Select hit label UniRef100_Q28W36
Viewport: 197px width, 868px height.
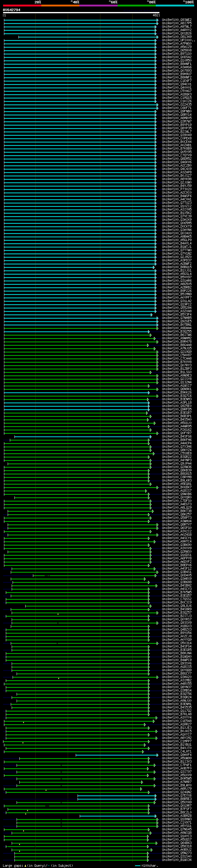tap(177, 467)
